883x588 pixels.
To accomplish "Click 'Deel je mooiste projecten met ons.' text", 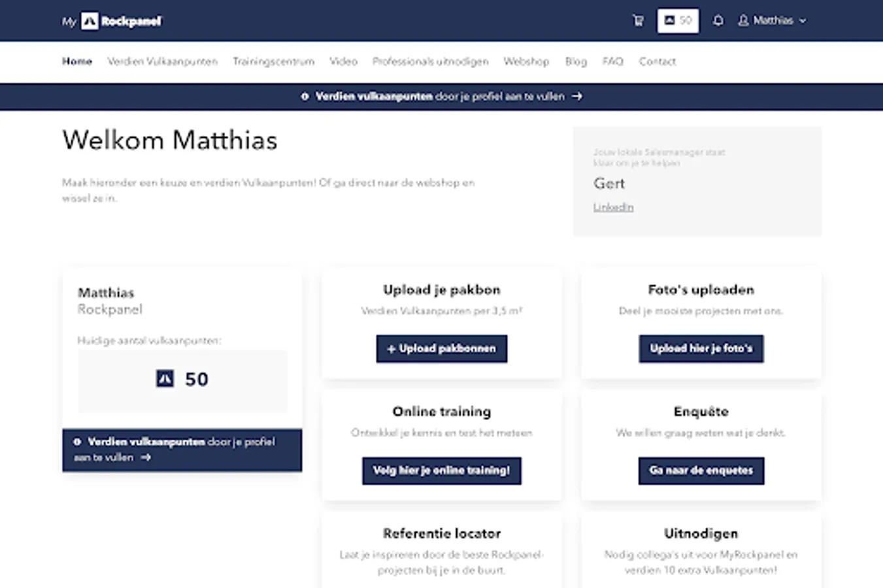I will click(701, 311).
